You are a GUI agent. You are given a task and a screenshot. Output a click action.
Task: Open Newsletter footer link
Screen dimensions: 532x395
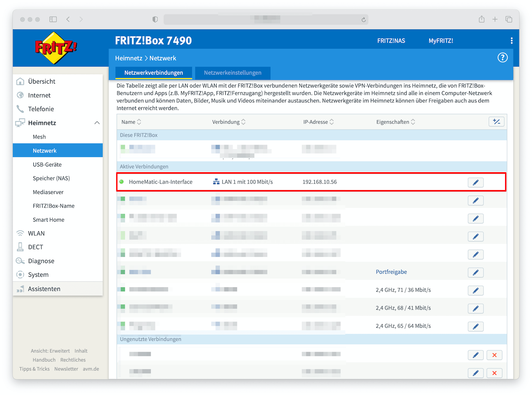click(x=66, y=369)
